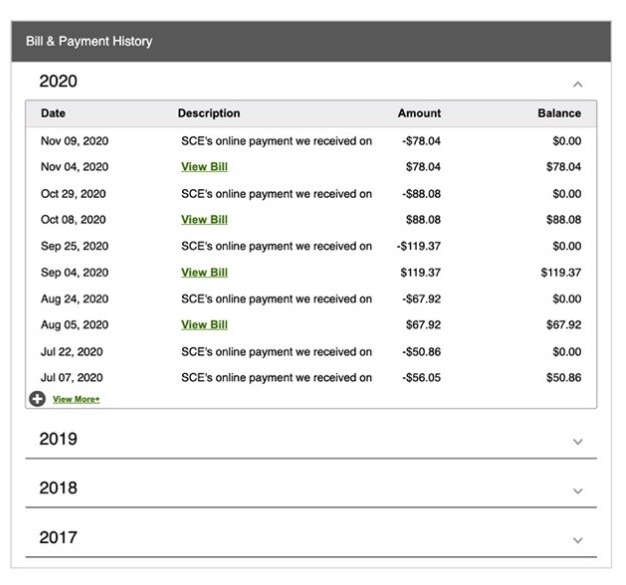Expand the 2017 history chevron
The image size is (626, 585).
point(577,539)
